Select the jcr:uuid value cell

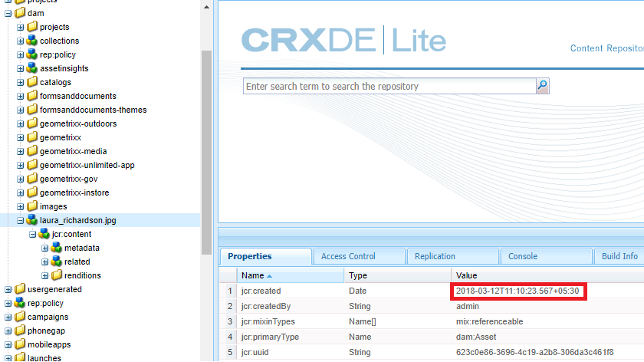tap(535, 352)
